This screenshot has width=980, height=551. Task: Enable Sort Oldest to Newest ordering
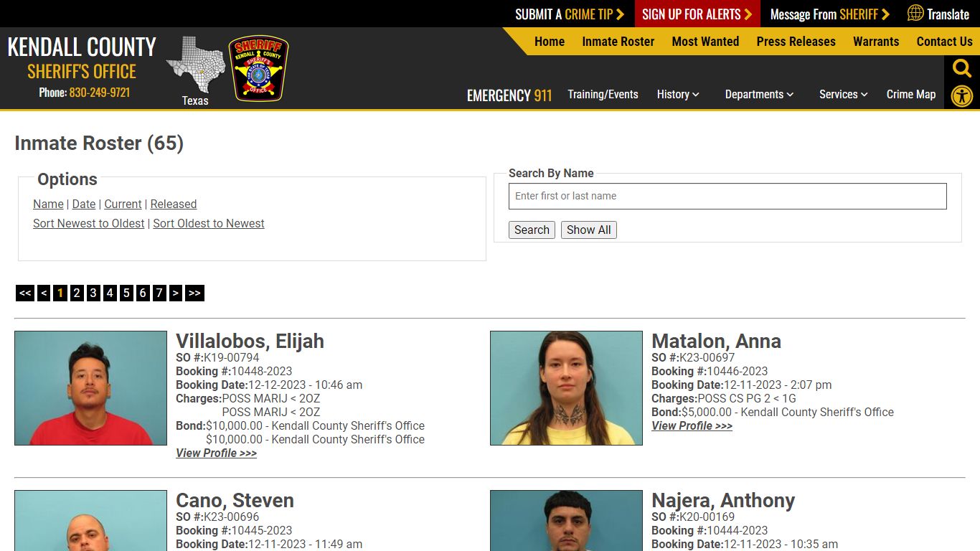click(208, 223)
